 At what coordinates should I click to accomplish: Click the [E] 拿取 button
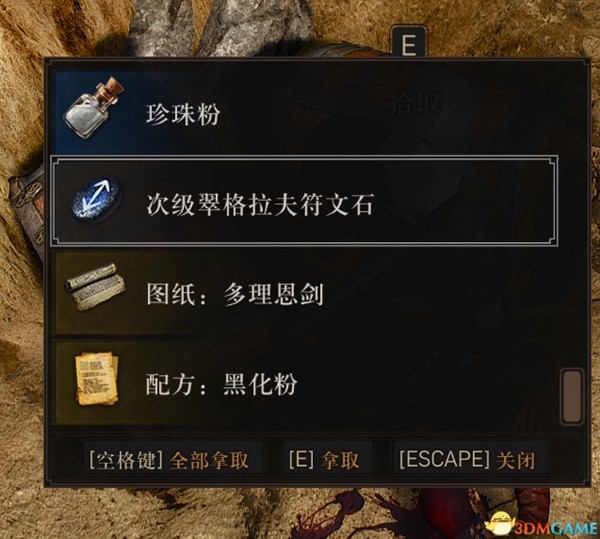click(x=324, y=460)
